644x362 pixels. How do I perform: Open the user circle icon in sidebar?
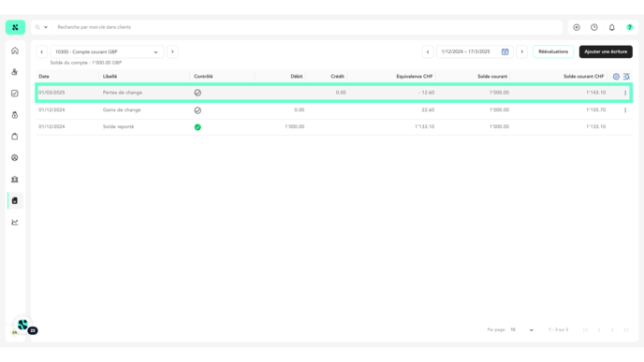(x=15, y=157)
